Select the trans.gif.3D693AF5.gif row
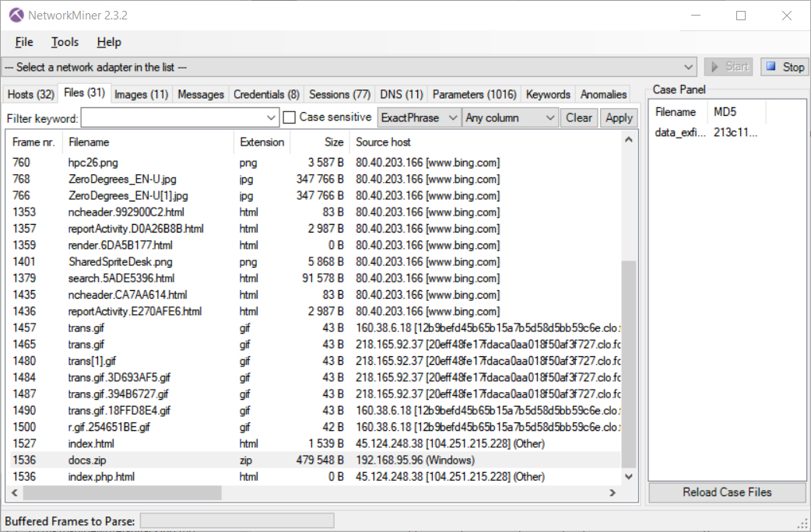This screenshot has width=811, height=532. pyautogui.click(x=314, y=377)
